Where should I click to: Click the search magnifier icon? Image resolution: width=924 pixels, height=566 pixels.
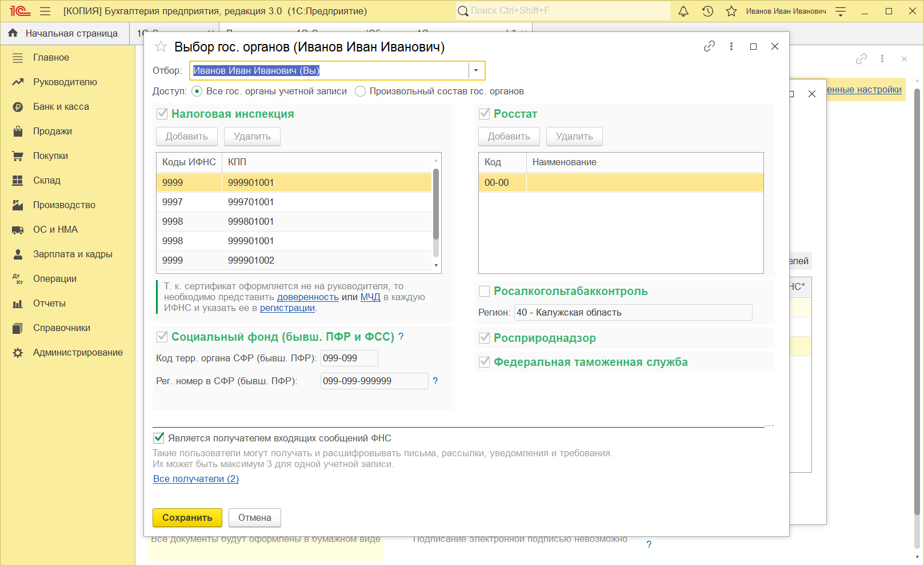coord(463,11)
